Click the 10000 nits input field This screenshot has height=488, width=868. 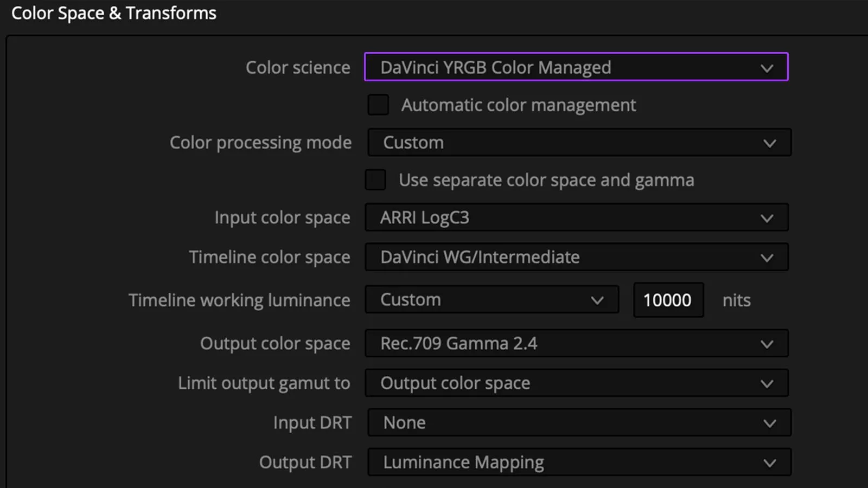tap(668, 300)
